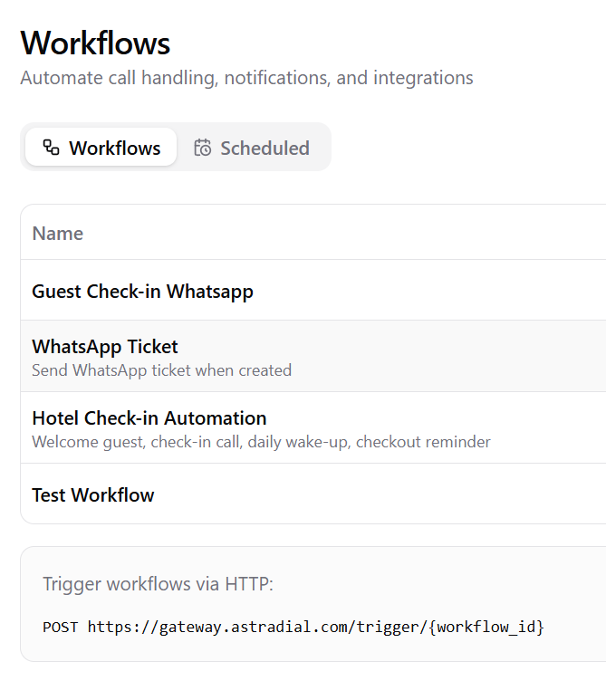Click "Send WhatsApp ticket when created" description
Screen dimensions: 606x700
[x=161, y=369]
